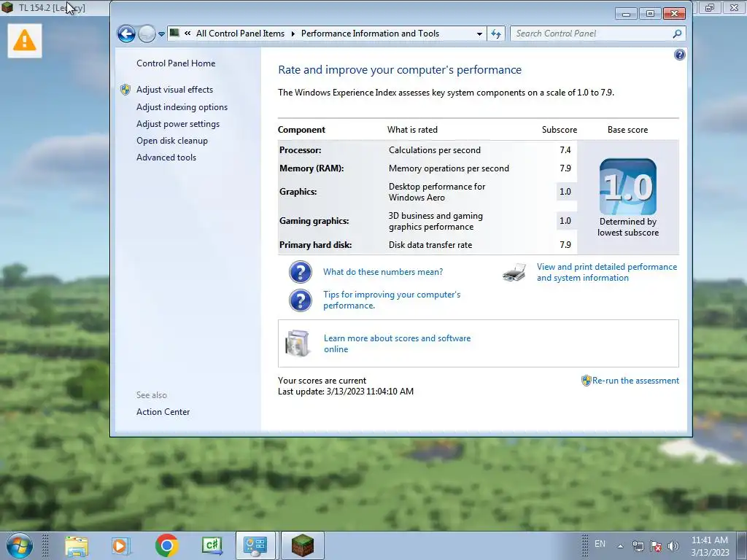Go to Control Panel Home
Viewport: 747px width, 560px height.
click(176, 63)
